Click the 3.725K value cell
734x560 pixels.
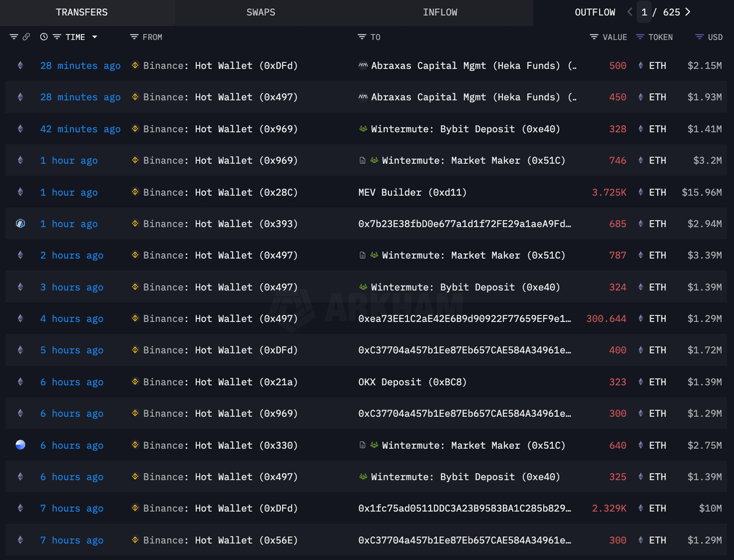pyautogui.click(x=609, y=192)
